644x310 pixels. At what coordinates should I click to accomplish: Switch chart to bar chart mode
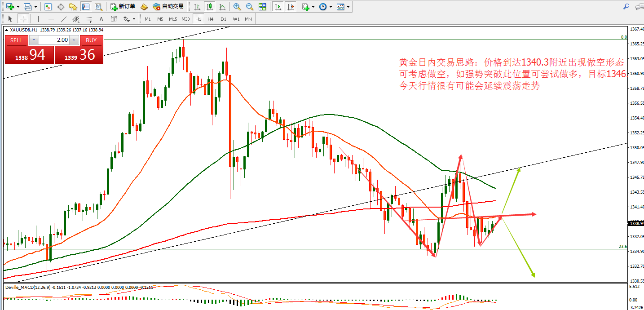point(197,7)
